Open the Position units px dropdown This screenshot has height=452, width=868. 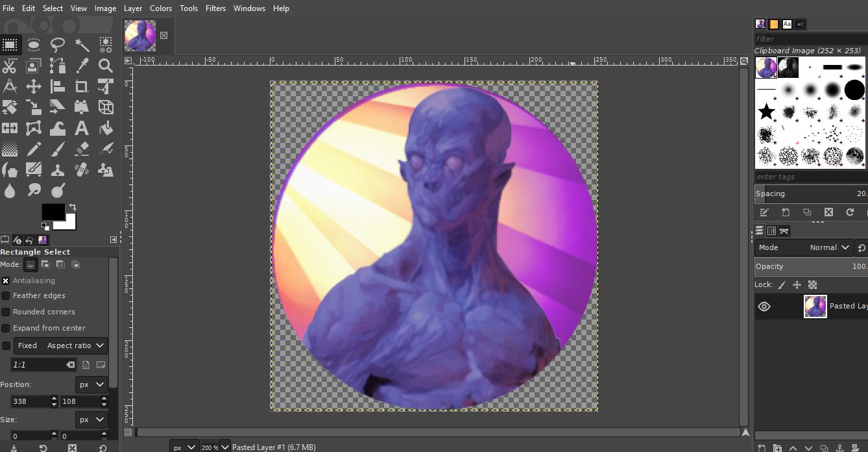[91, 384]
